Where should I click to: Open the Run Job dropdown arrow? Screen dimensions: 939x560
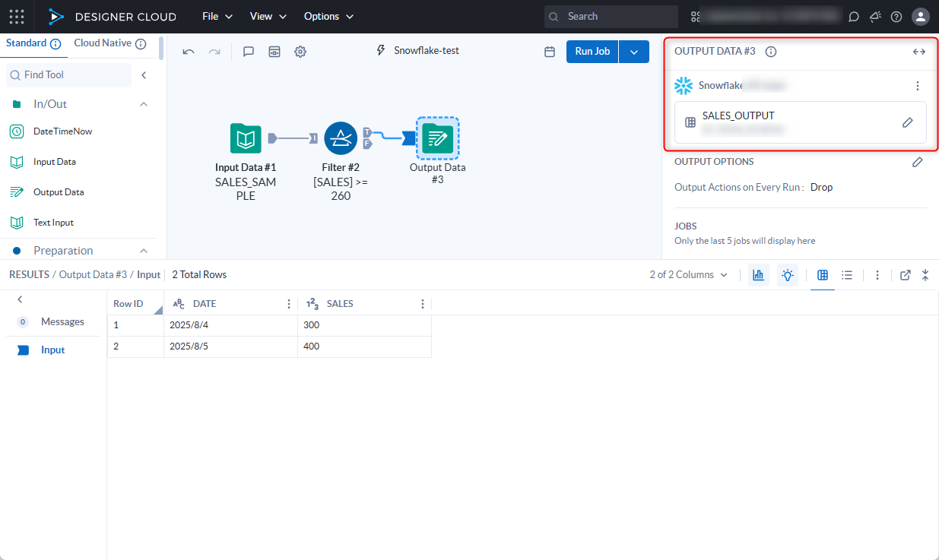[634, 52]
